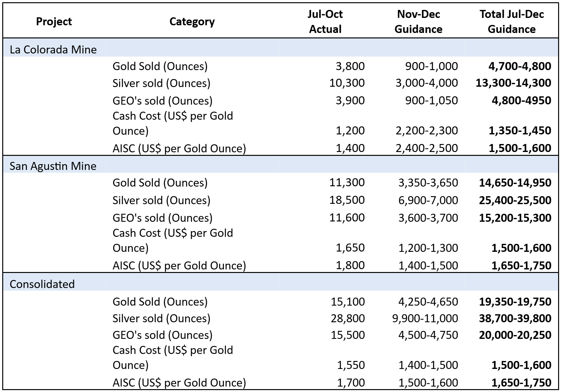
Task: Click the 20,000-20,250 GEO's total cell
Action: [515, 335]
